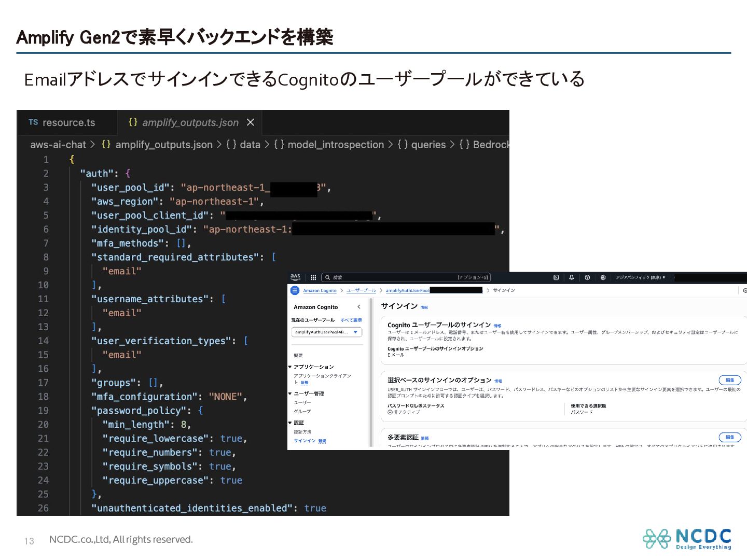Collapse the 認証 sidebar section
Image resolution: width=747 pixels, height=560 pixels.
tap(290, 423)
